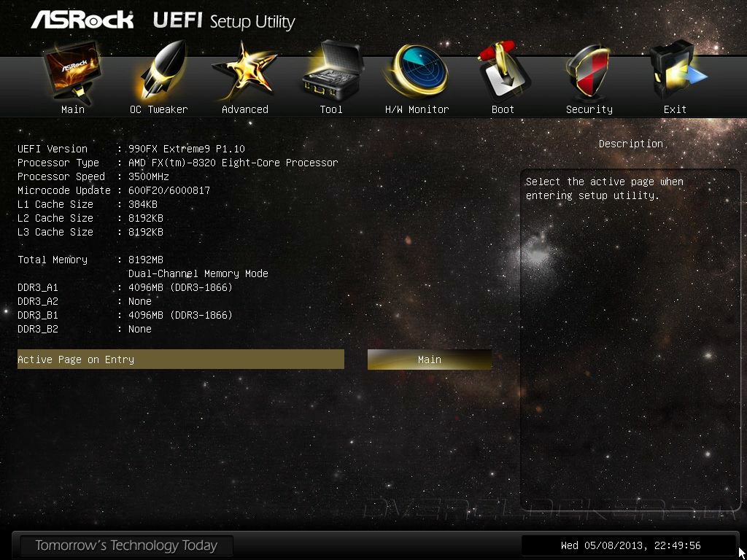
Task: Select the DDR3_A1 memory slot line
Action: (x=125, y=287)
